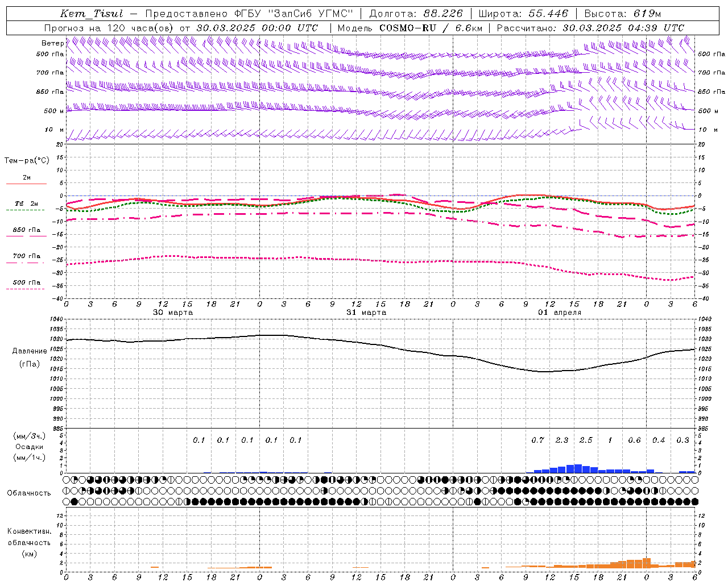The image size is (728, 582).
Task: Click the red 2м temperature legend line
Action: (26, 184)
